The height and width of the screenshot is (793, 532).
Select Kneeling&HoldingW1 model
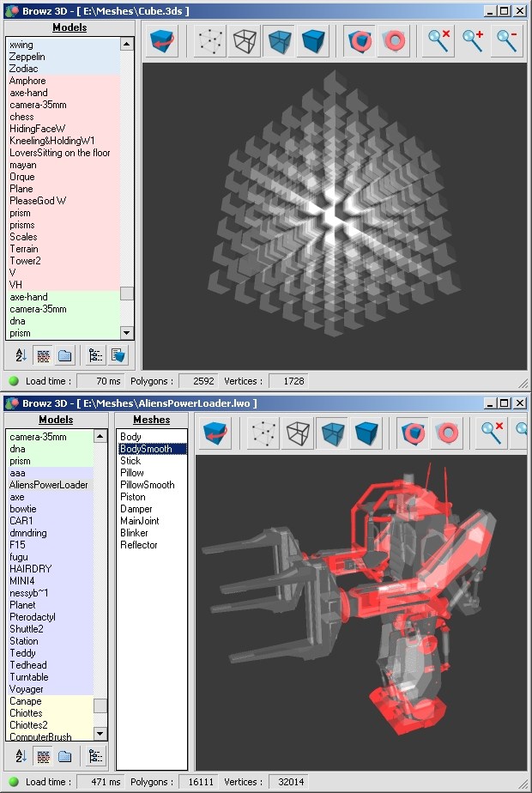[63, 141]
